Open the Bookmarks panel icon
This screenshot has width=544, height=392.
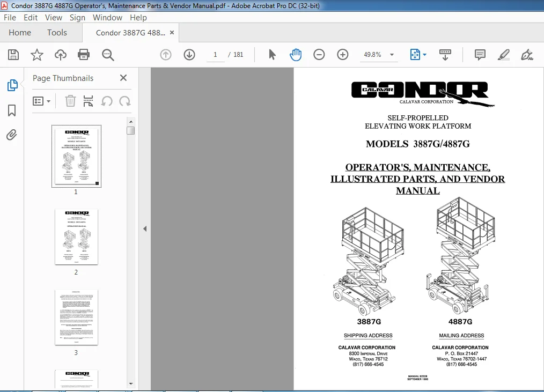(12, 110)
